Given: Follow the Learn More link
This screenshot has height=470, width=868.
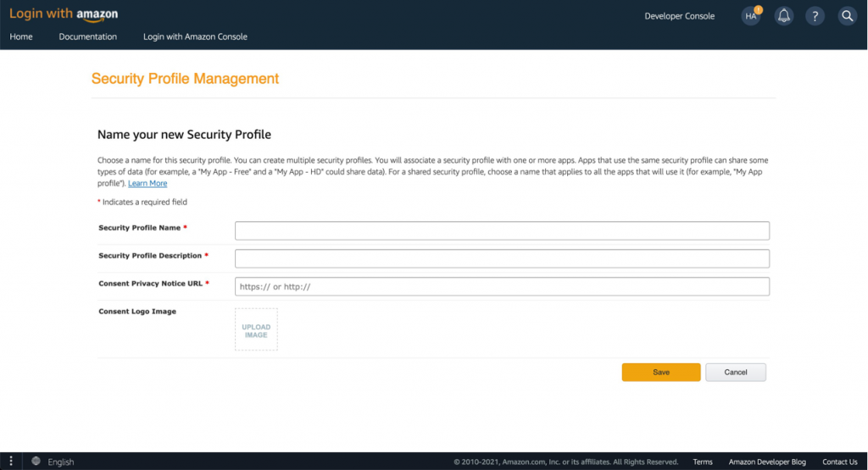Looking at the screenshot, I should click(147, 183).
